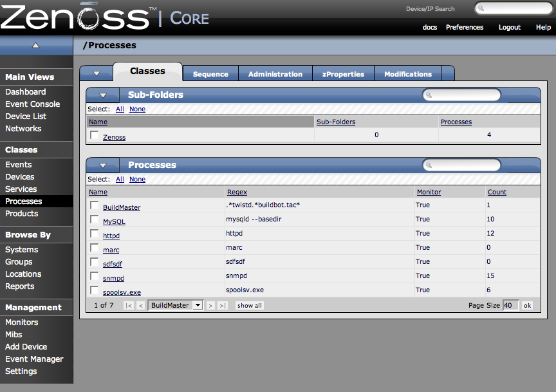Click the Processes filter search box
Image resolution: width=556 pixels, height=392 pixels.
pyautogui.click(x=461, y=165)
